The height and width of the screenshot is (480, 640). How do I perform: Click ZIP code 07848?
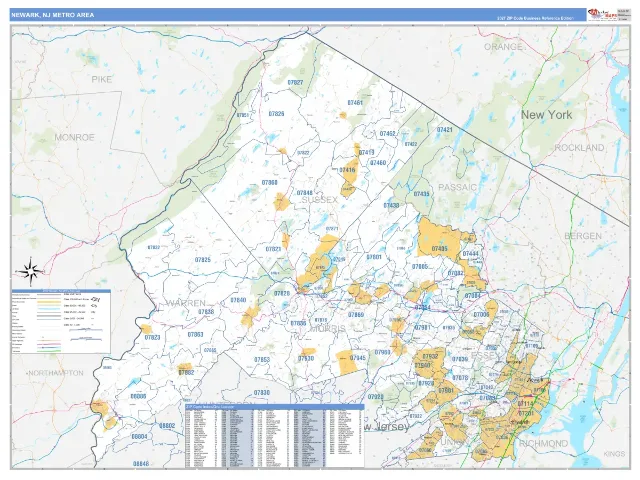pos(304,193)
